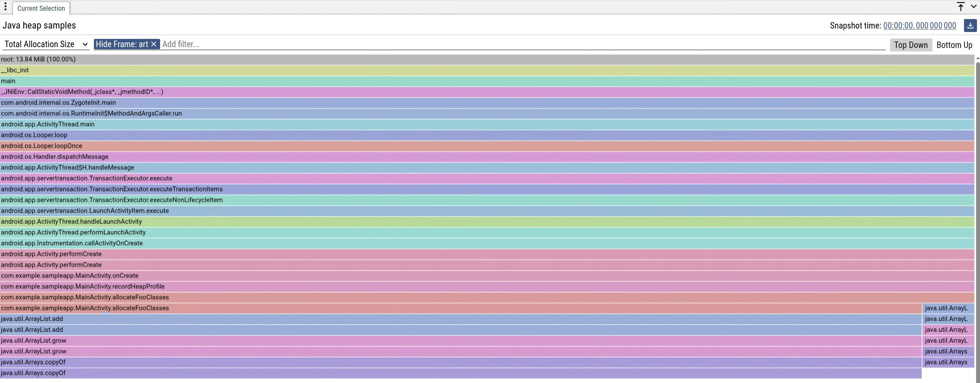Remove the 'Hide Frame: art' filter
Viewport: 980px width, 383px height.
click(x=154, y=44)
